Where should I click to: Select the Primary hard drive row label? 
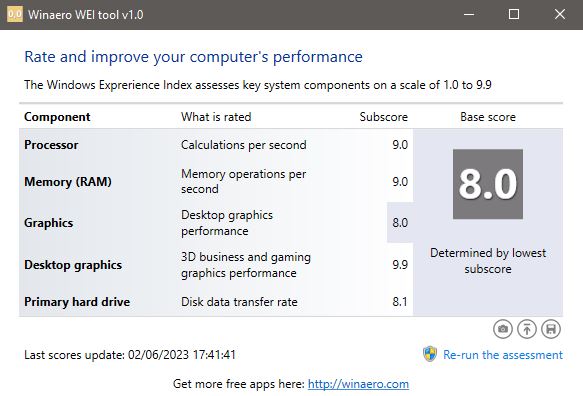coord(77,302)
